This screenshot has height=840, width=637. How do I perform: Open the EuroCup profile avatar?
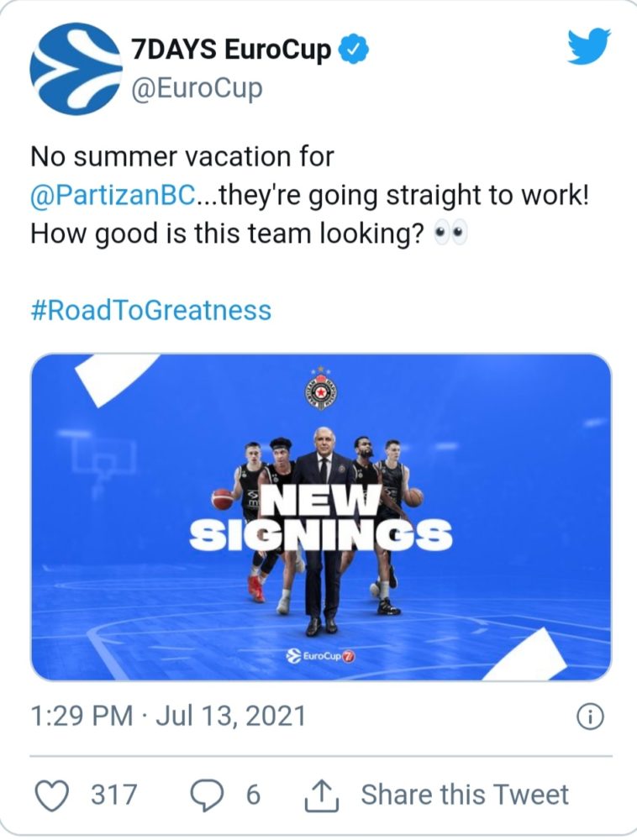tap(76, 69)
